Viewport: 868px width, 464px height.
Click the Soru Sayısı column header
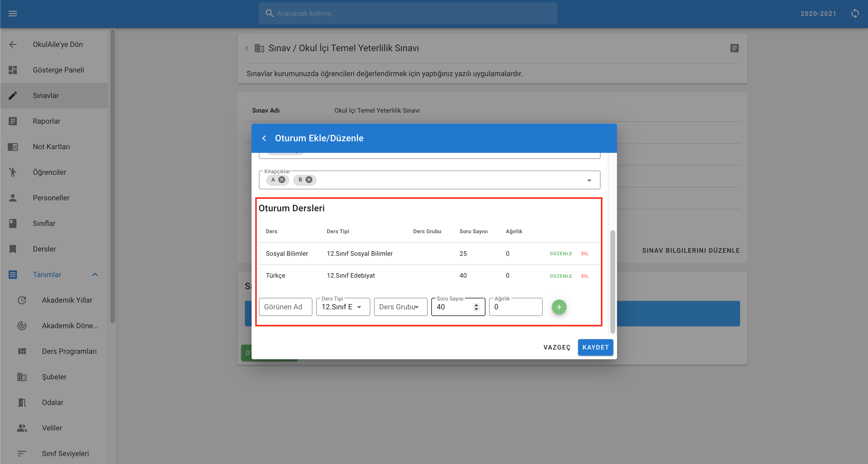tap(473, 231)
